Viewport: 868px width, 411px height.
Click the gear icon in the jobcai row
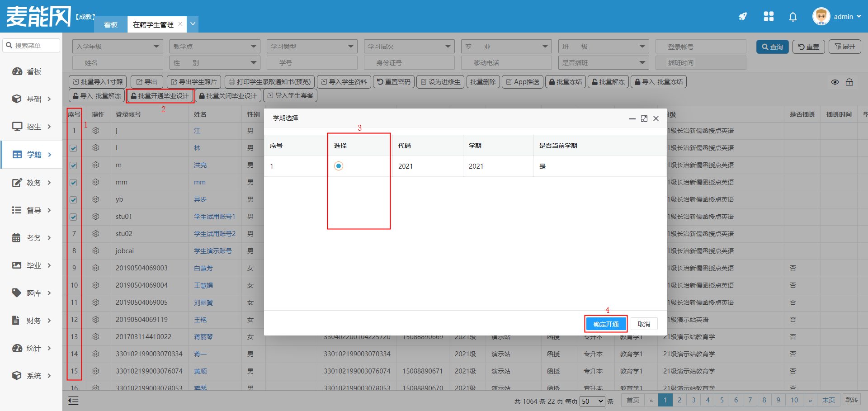point(96,251)
